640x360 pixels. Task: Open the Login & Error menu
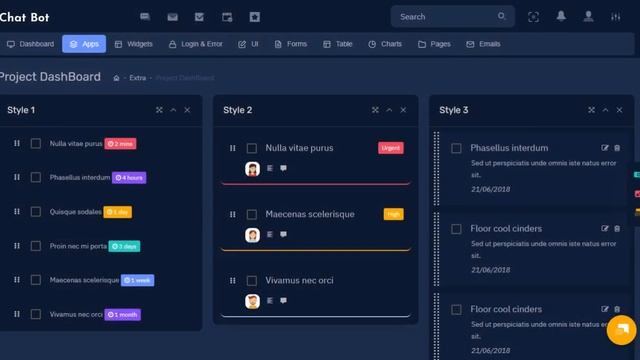196,44
